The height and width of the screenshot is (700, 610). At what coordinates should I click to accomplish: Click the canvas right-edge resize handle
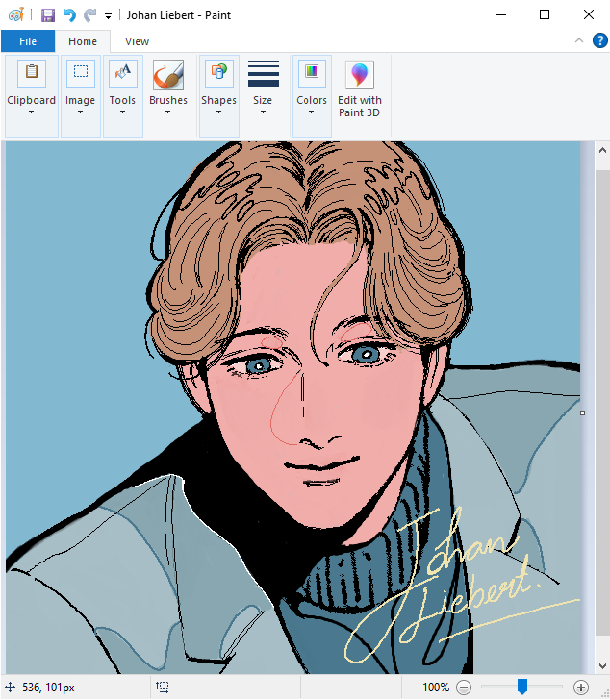pyautogui.click(x=582, y=412)
